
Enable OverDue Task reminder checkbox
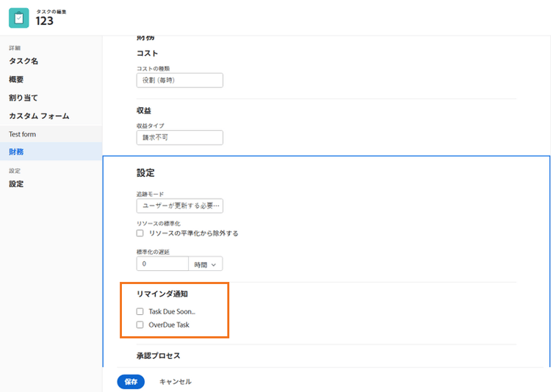click(x=140, y=325)
